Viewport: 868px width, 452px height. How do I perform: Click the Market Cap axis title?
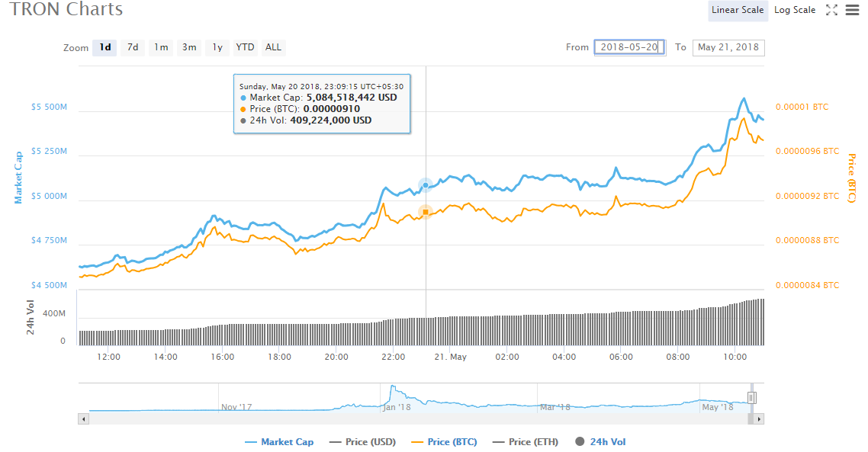pyautogui.click(x=18, y=178)
